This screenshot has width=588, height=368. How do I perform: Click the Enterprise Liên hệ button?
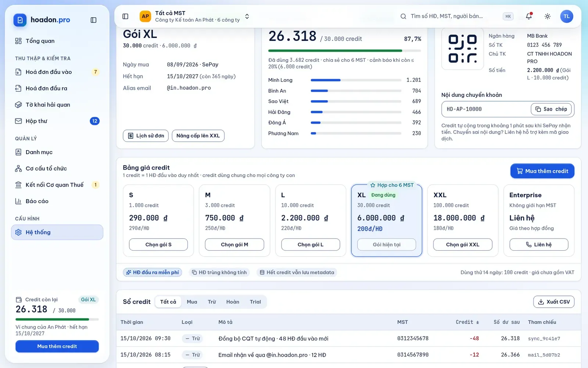pos(539,245)
